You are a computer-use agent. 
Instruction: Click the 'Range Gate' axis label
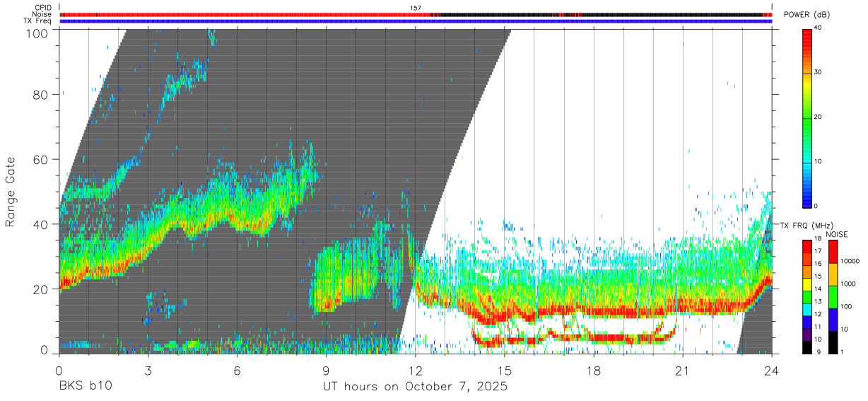(x=11, y=192)
